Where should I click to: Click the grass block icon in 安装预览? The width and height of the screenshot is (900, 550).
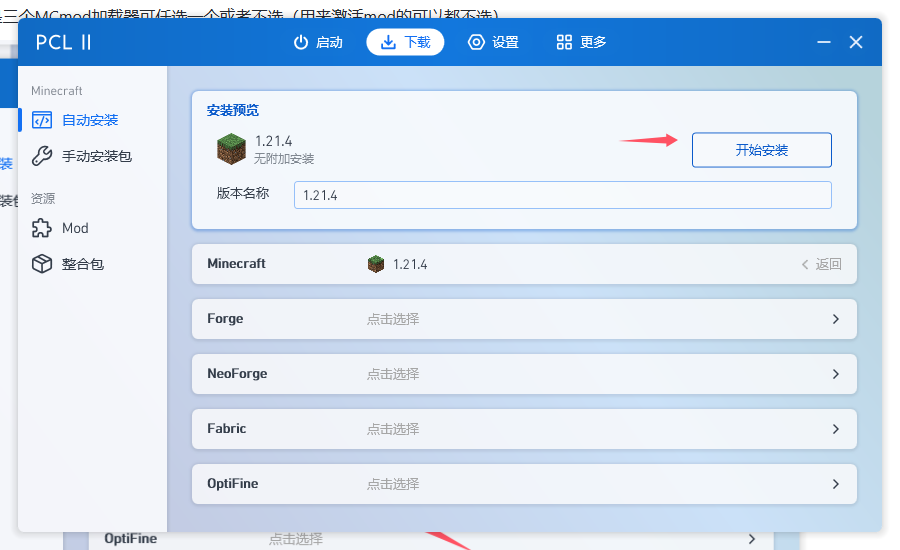[231, 149]
